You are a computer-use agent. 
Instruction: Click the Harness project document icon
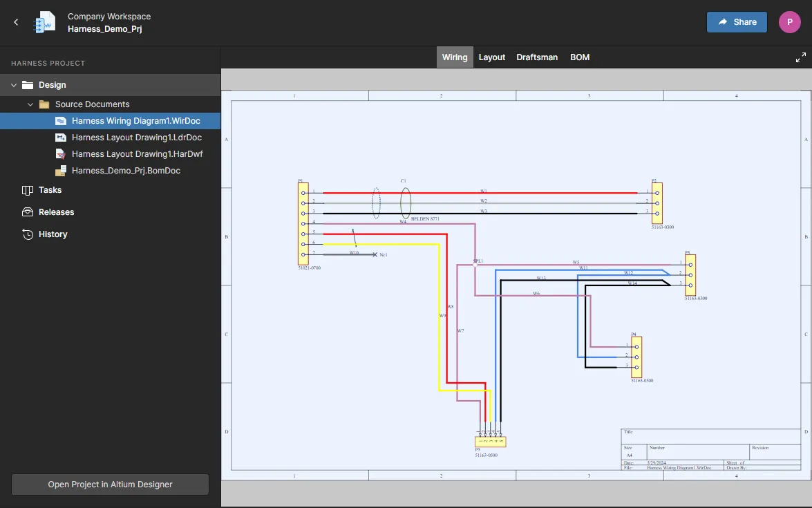pos(45,22)
